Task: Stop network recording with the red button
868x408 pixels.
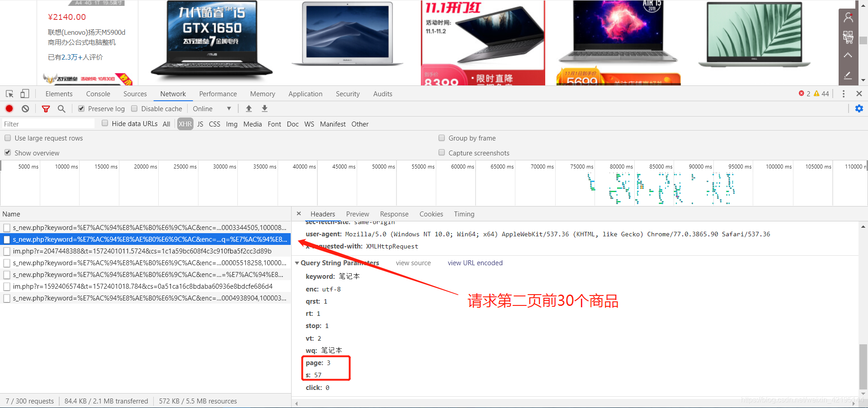Action: (x=9, y=108)
